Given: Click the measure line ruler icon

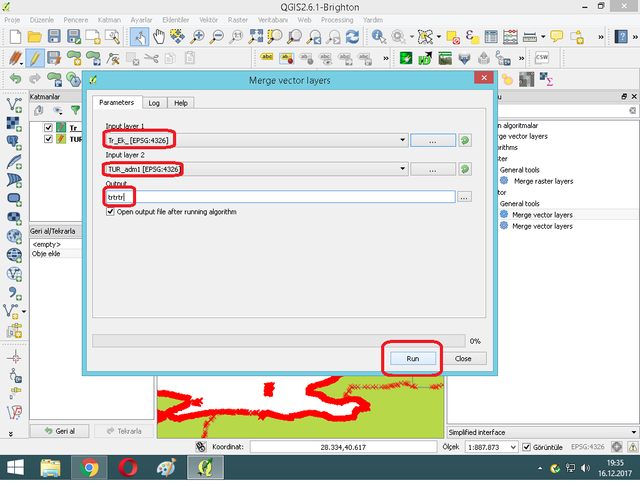Looking at the screenshot, I should pos(530,37).
